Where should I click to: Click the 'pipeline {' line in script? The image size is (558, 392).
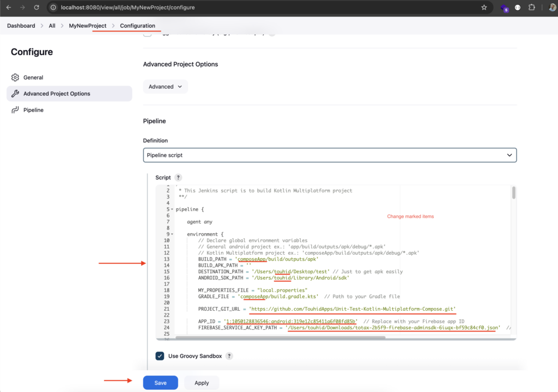tap(190, 209)
